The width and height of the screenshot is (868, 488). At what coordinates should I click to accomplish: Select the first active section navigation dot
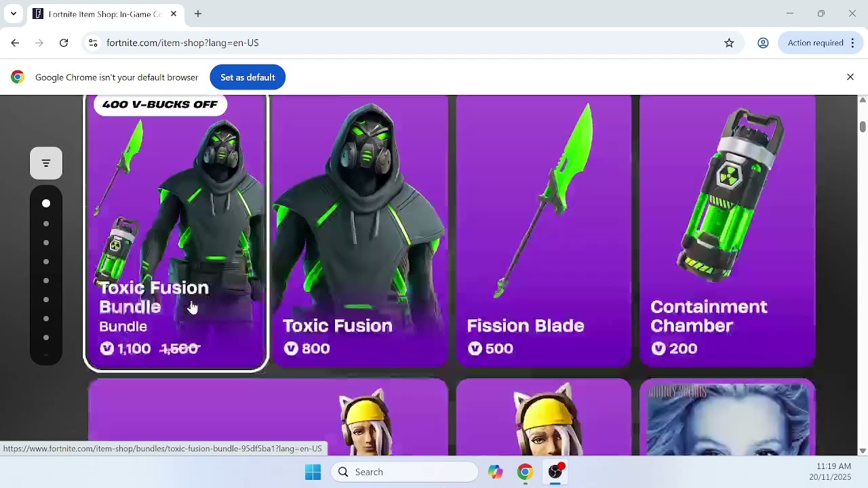[x=46, y=203]
